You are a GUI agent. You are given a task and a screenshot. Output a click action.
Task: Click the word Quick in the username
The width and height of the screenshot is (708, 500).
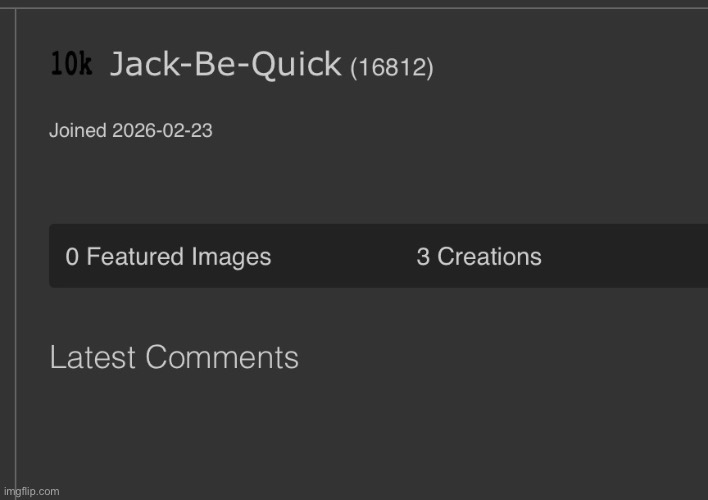[x=298, y=65]
